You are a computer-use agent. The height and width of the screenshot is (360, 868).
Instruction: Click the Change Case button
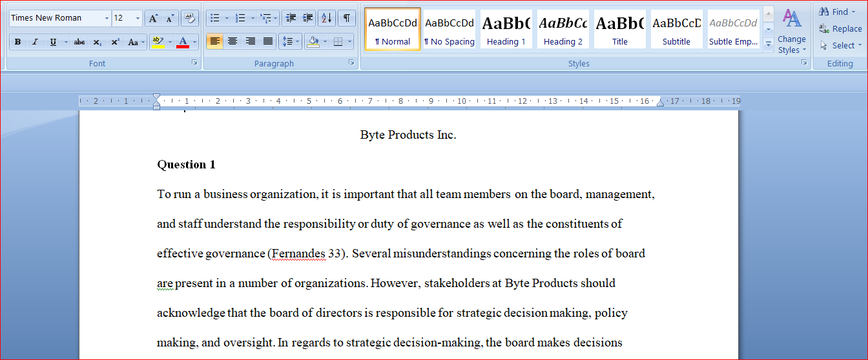point(136,42)
